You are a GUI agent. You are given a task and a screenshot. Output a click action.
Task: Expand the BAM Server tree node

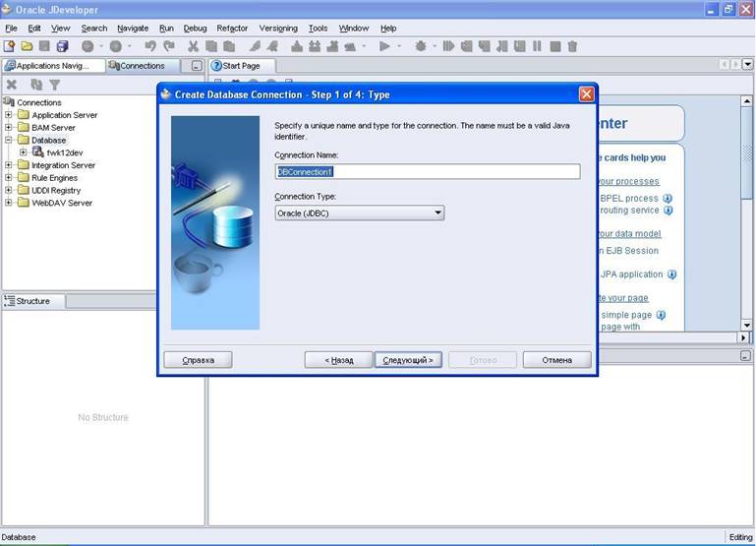pos(8,127)
